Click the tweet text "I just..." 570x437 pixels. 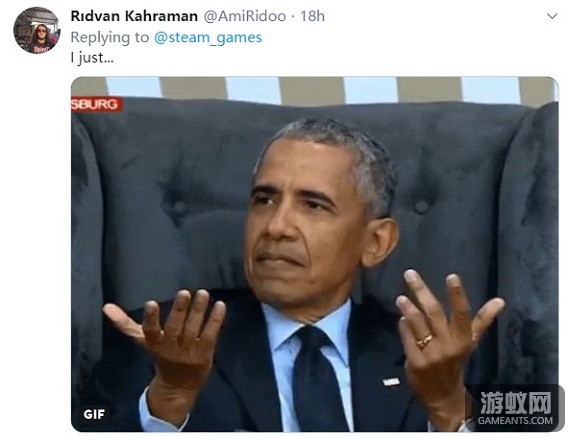coord(92,58)
